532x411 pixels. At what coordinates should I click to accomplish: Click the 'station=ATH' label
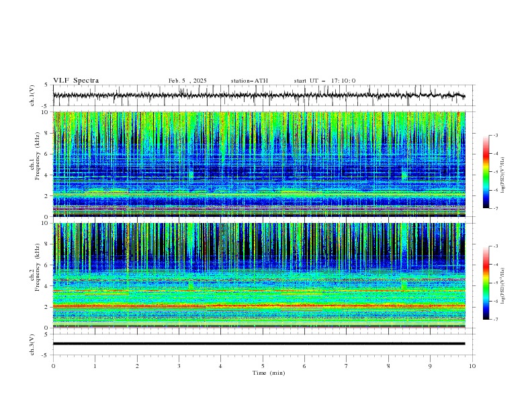coord(249,81)
